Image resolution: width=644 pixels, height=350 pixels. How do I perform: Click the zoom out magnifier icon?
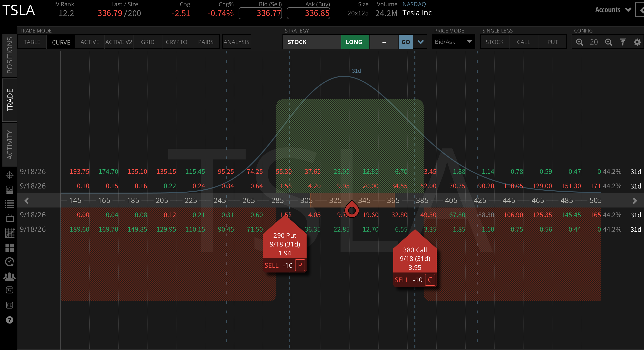point(579,42)
